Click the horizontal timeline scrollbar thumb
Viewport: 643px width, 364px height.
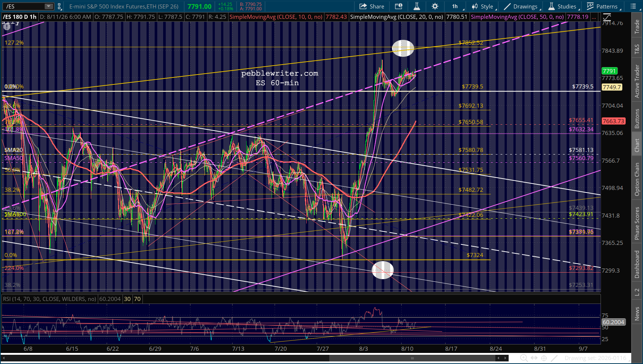click(x=412, y=358)
